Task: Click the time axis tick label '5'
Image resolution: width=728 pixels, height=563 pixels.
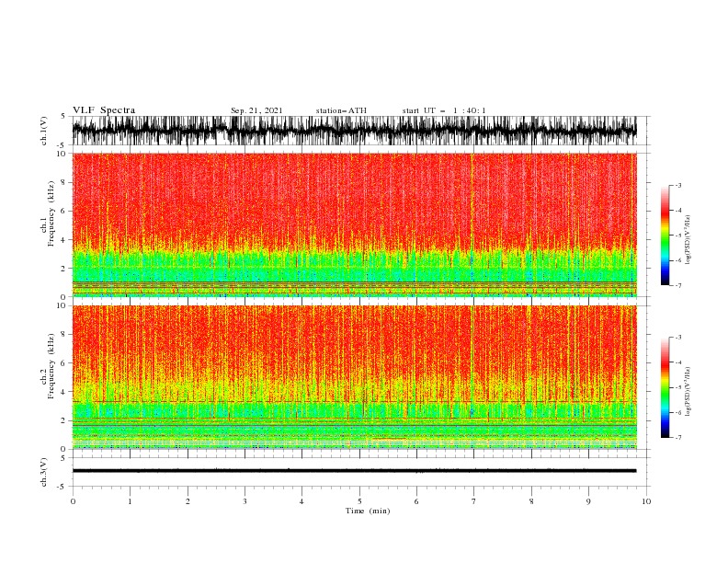Action: pos(359,501)
